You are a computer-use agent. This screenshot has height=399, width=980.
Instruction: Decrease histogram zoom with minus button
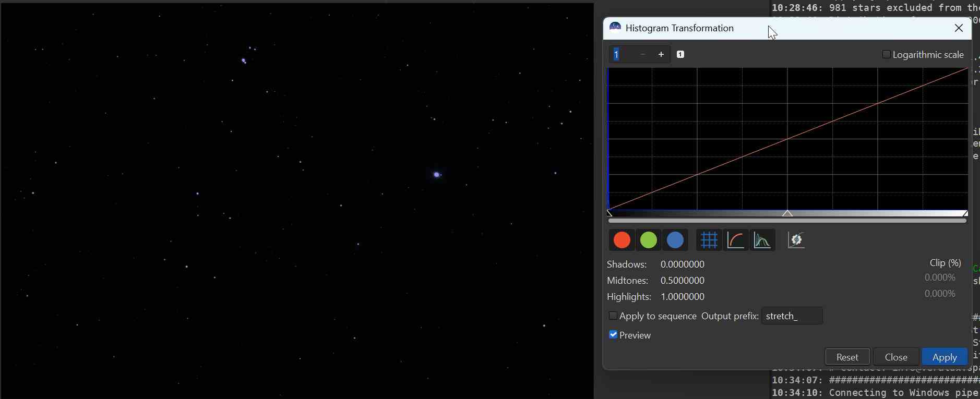tap(643, 54)
